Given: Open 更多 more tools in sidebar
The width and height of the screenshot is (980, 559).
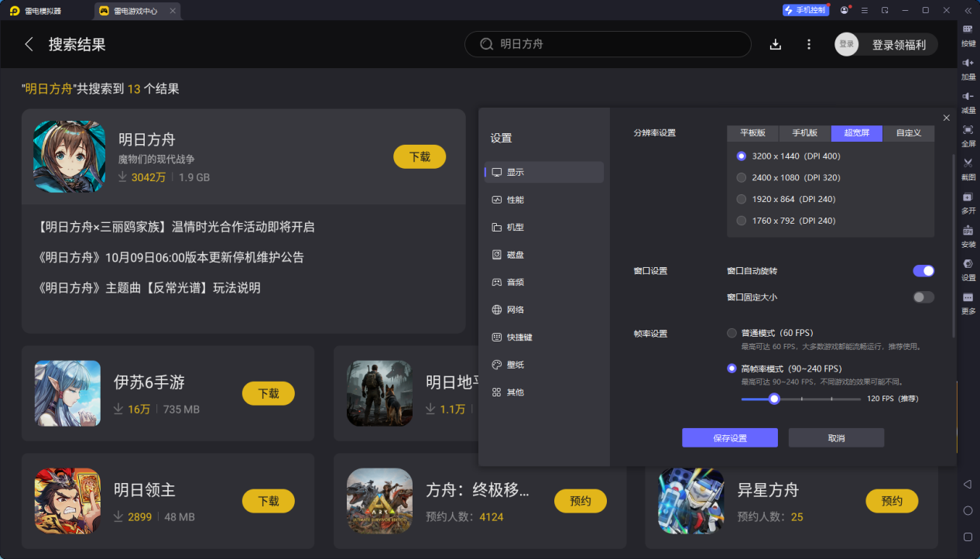Looking at the screenshot, I should [x=968, y=297].
